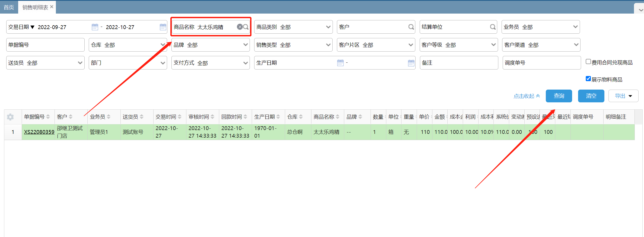Screen dimensions: 644x237
Task: Sort by 交易时间 column
Action: [x=180, y=117]
